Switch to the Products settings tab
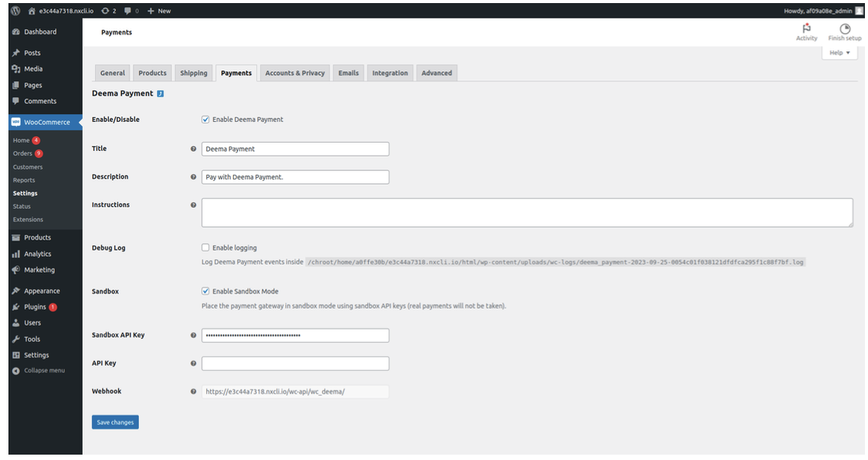The image size is (868, 460). coord(153,73)
